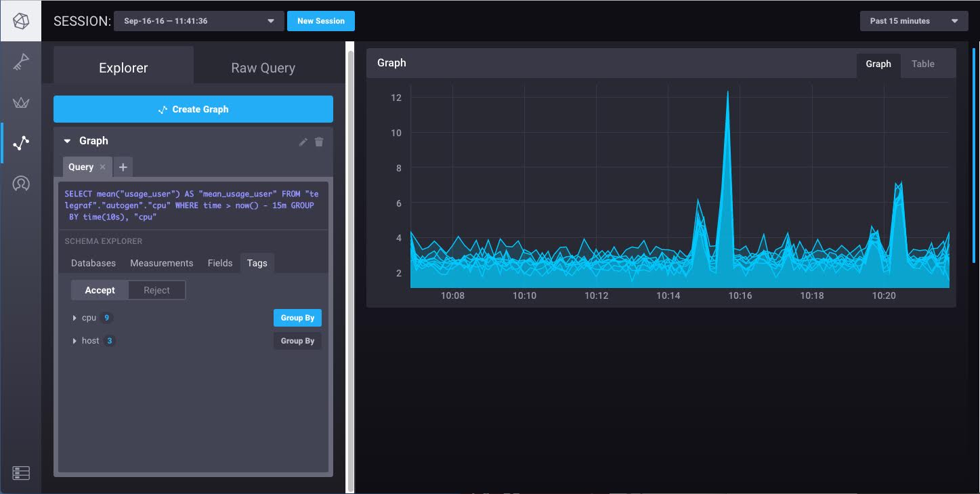This screenshot has width=980, height=494.
Task: Open the crown icon in sidebar
Action: click(20, 103)
